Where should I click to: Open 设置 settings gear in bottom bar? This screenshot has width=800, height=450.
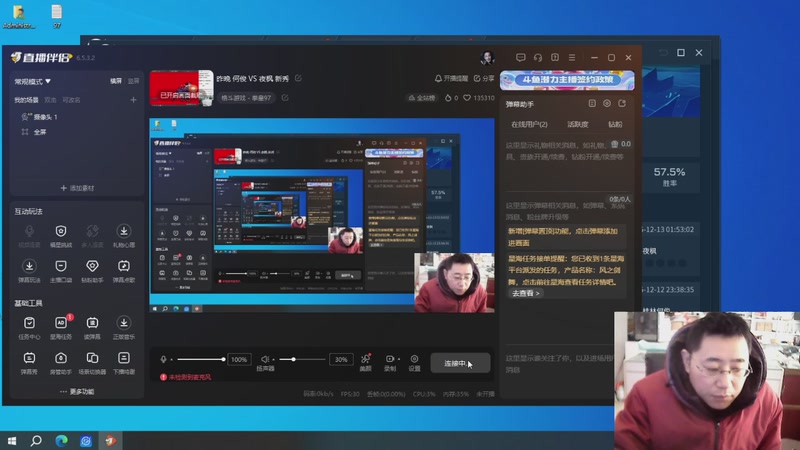point(414,363)
